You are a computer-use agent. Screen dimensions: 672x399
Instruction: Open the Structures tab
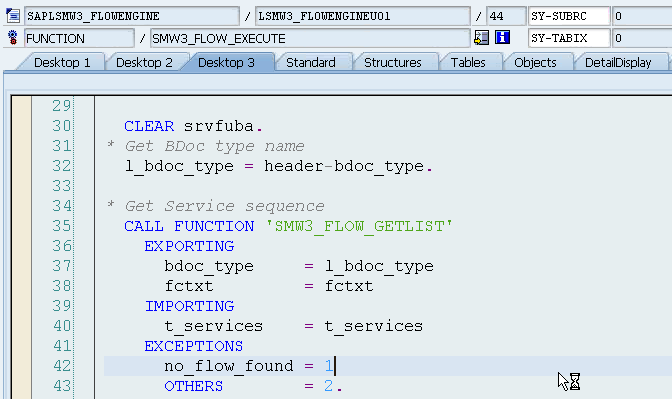(393, 63)
